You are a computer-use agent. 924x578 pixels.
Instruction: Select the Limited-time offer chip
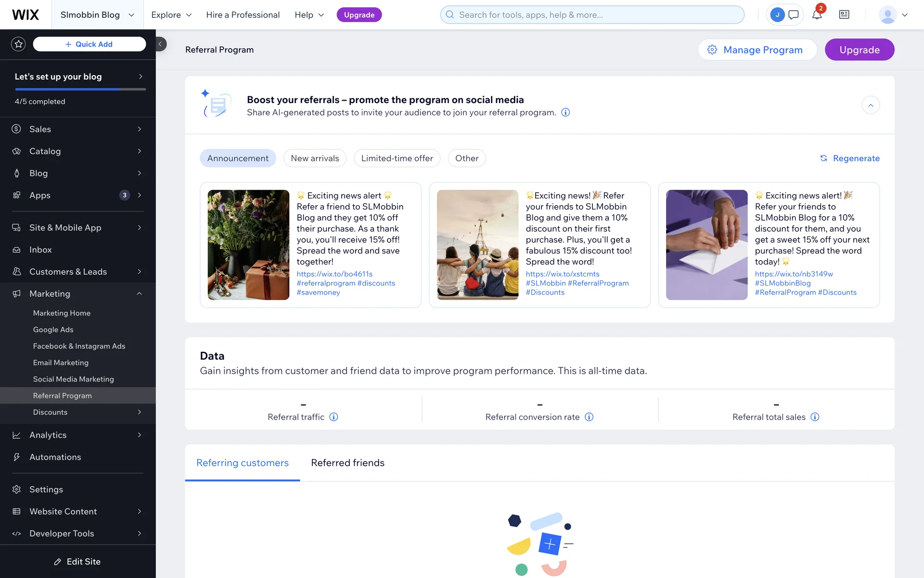397,158
